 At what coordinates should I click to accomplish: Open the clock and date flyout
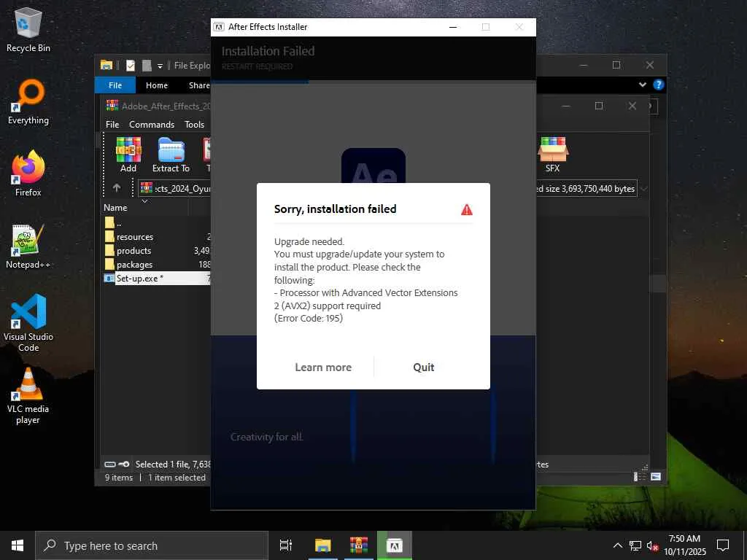(684, 545)
